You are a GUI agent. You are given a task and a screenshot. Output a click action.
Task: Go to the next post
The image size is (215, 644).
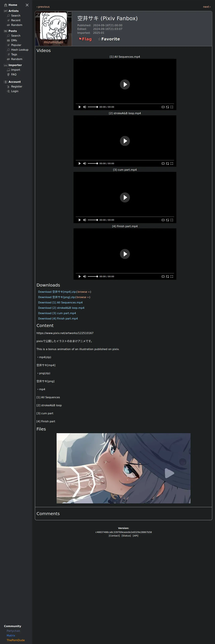(207, 7)
